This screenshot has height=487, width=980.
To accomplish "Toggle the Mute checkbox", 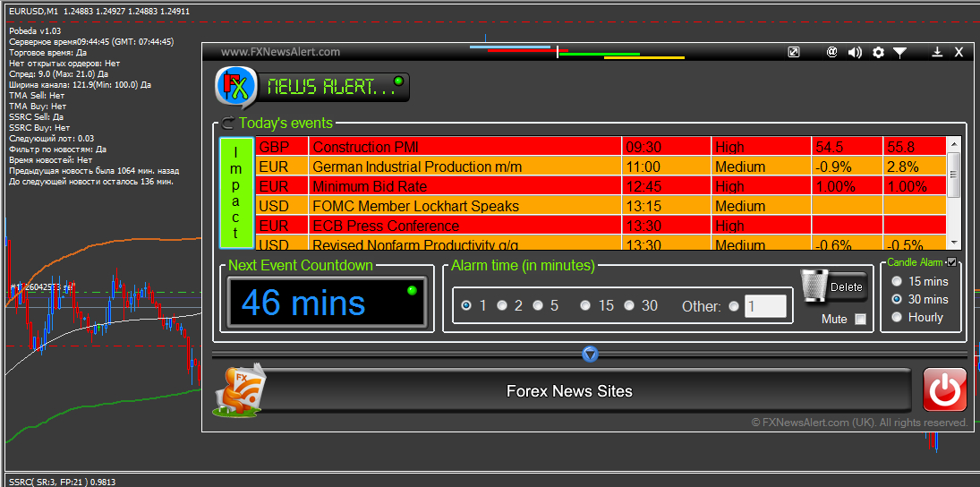I will pos(861,320).
